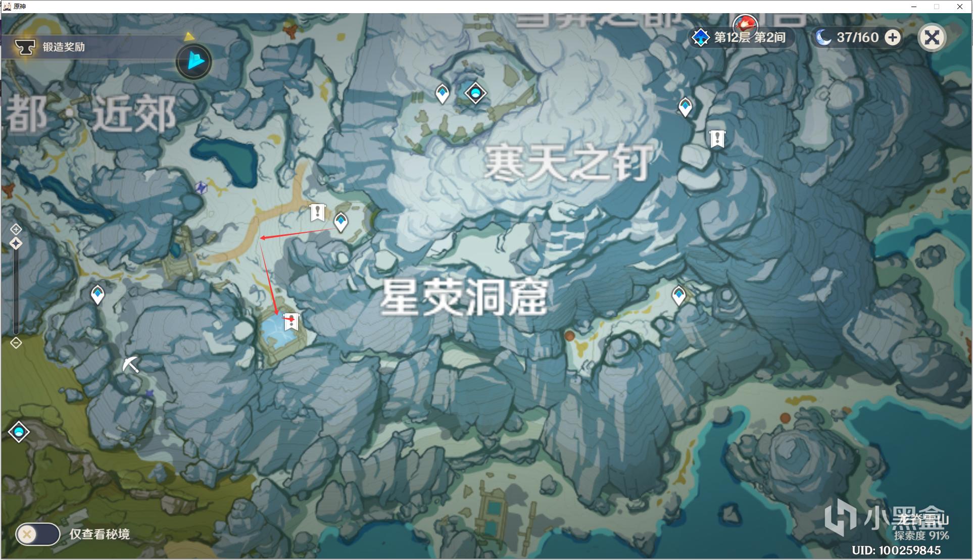The width and height of the screenshot is (973, 560).
Task: Select the waypoint right of the zoom slider
Action: [x=98, y=295]
